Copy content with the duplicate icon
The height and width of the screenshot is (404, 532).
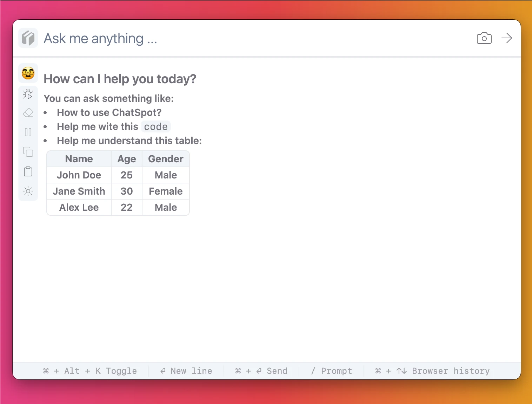tap(28, 152)
